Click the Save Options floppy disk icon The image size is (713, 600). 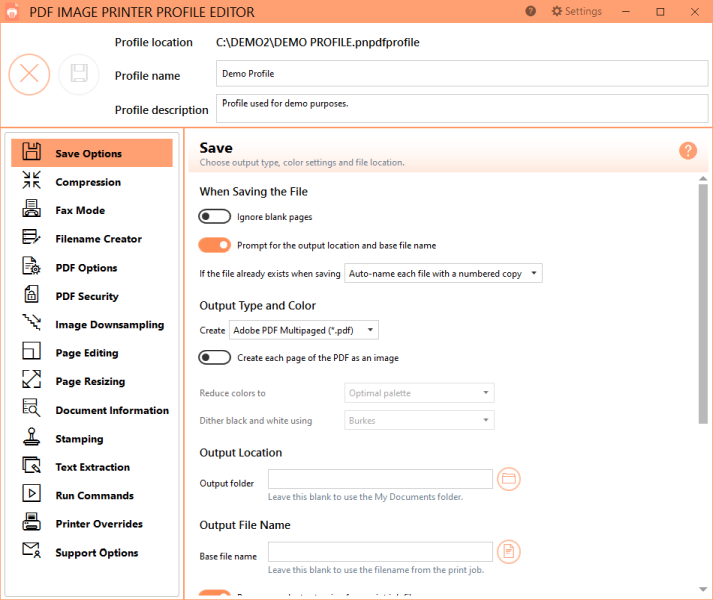pos(31,151)
